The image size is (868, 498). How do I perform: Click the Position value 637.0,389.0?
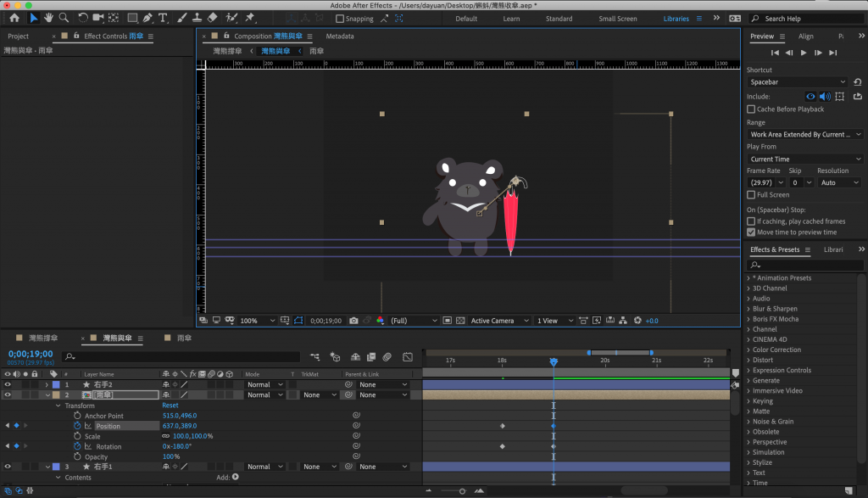coord(180,426)
